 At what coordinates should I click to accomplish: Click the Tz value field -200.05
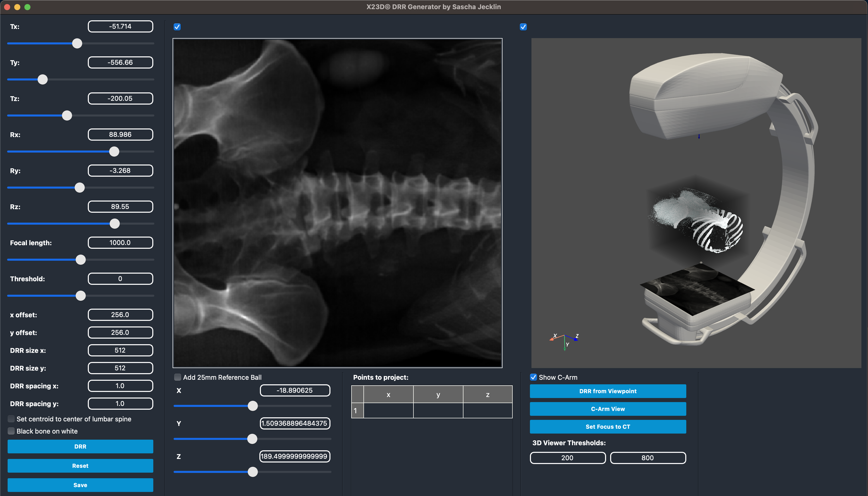tap(120, 98)
